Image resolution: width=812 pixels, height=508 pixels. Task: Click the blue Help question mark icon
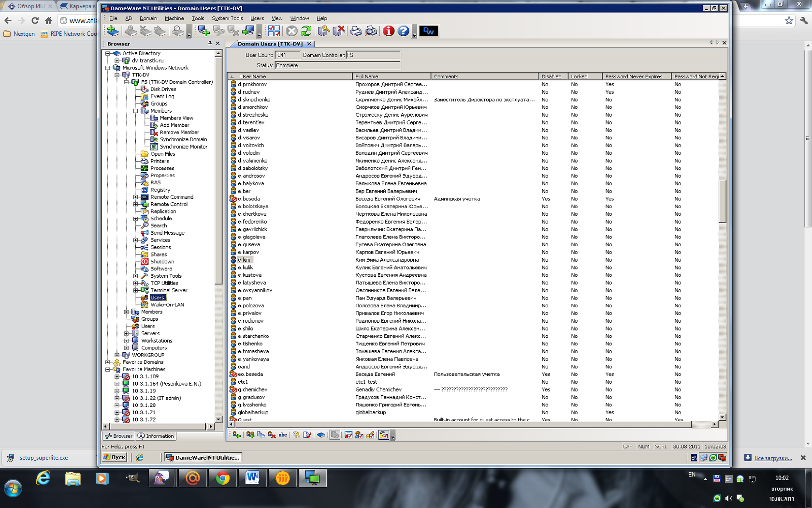(404, 31)
